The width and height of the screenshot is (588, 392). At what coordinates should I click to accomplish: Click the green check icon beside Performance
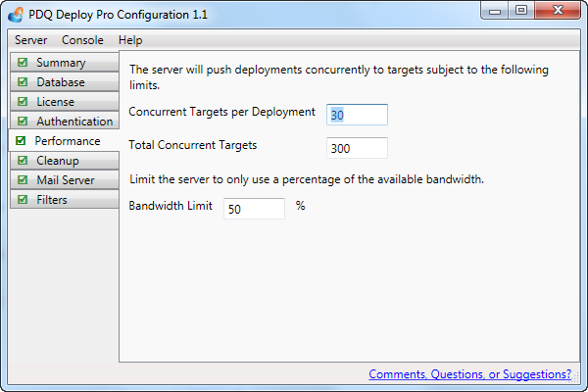coord(21,141)
